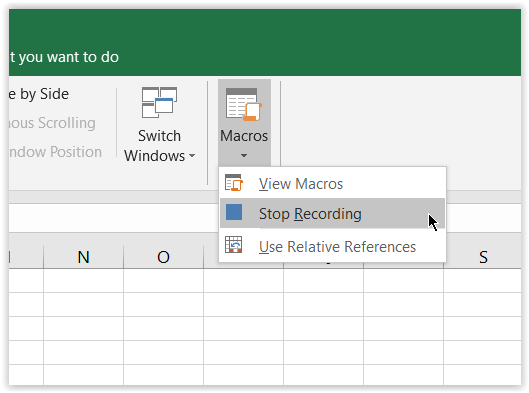Click the formula bar area
This screenshot has height=393, width=529.
(115, 218)
